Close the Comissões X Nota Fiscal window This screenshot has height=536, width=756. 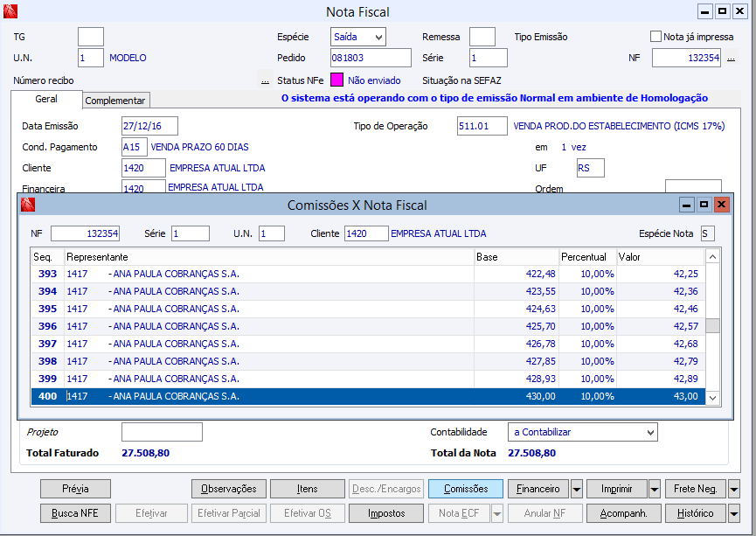click(721, 205)
